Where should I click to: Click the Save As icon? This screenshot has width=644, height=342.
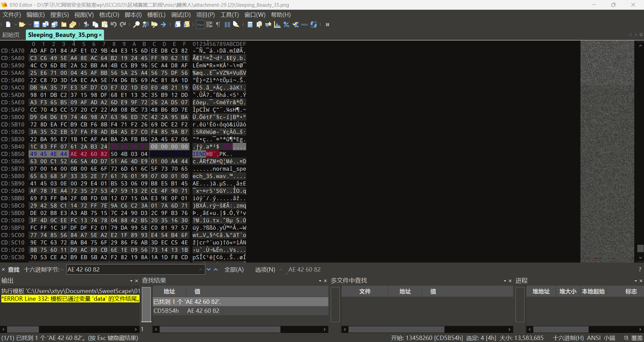46,24
